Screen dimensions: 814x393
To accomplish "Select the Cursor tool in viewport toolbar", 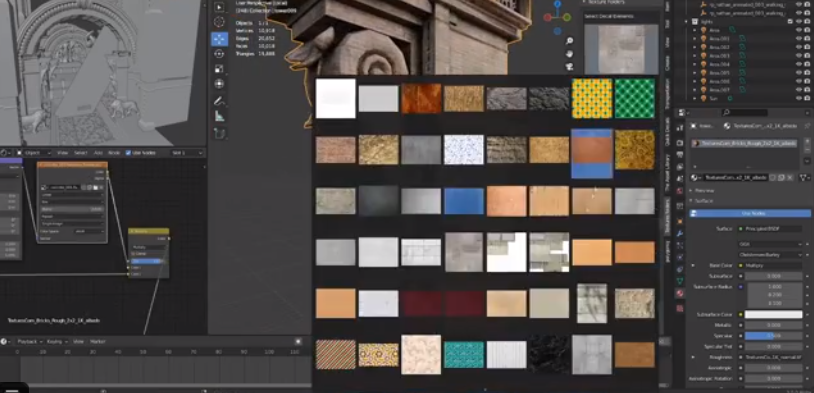I will pyautogui.click(x=219, y=22).
